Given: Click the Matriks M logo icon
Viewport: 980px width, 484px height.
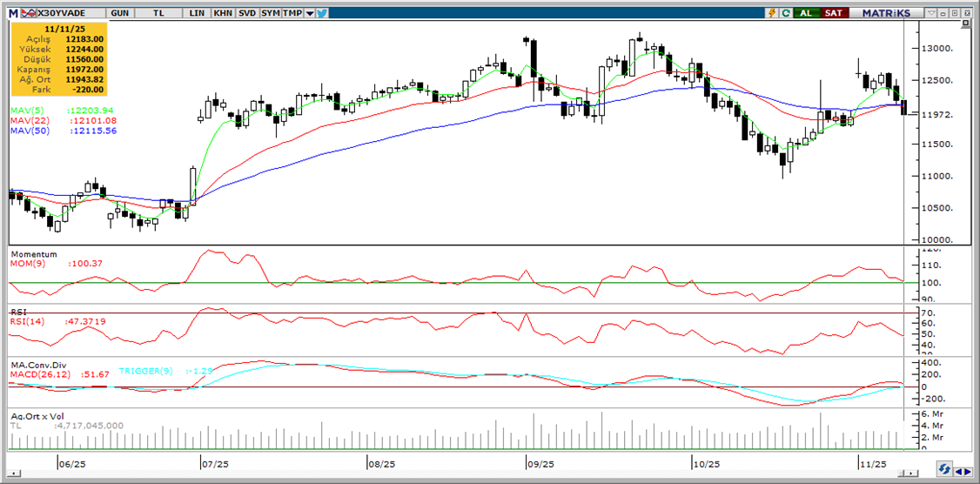Looking at the screenshot, I should 13,13.
